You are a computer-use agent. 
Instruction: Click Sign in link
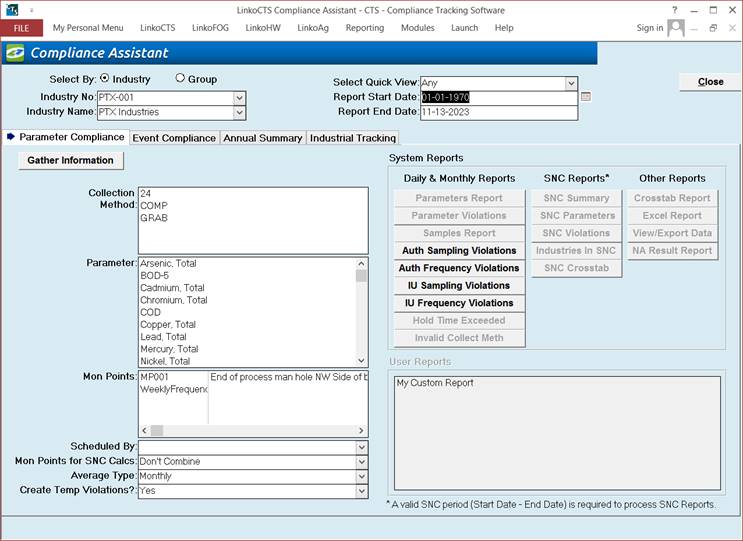click(650, 28)
